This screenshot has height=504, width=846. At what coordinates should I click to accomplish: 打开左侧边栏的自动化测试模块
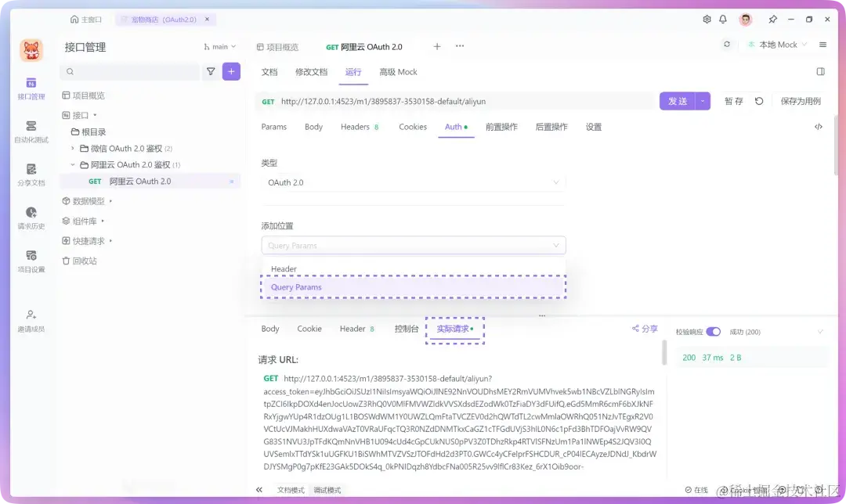coord(30,129)
